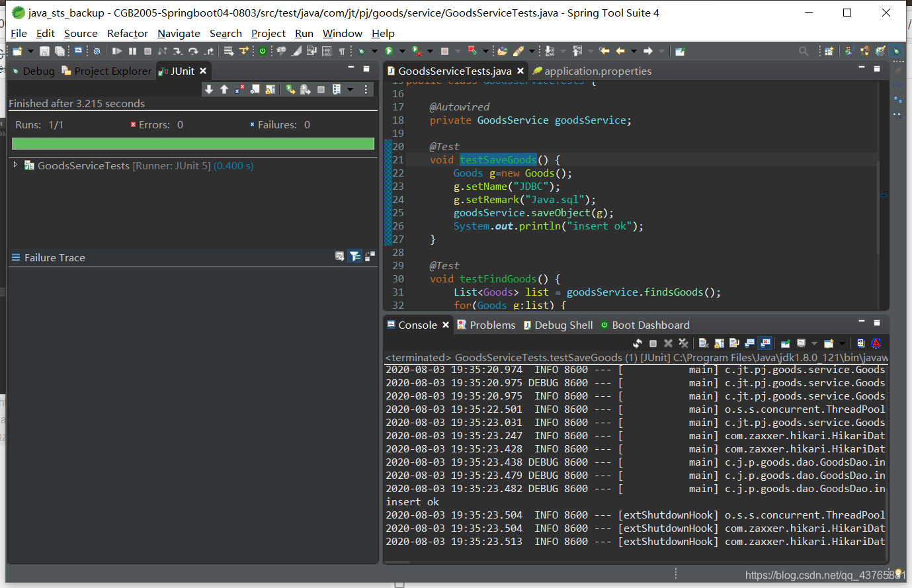Open JUnit history dropdown arrow

coord(351,89)
